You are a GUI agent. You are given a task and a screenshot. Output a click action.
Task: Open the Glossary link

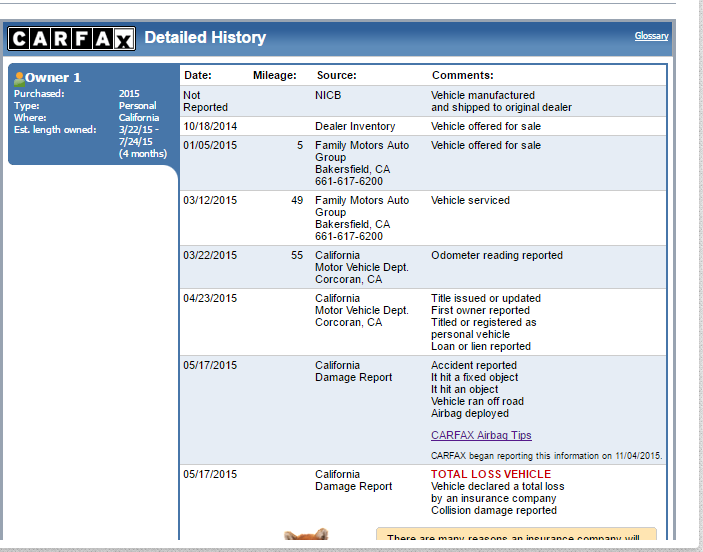click(x=651, y=36)
